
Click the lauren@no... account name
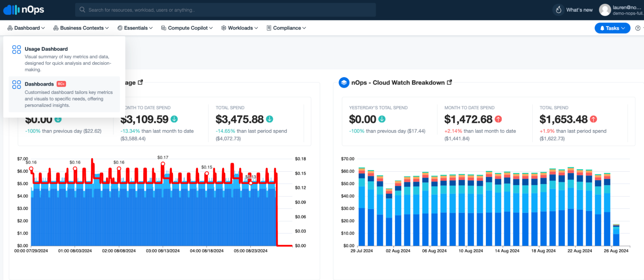[627, 7]
